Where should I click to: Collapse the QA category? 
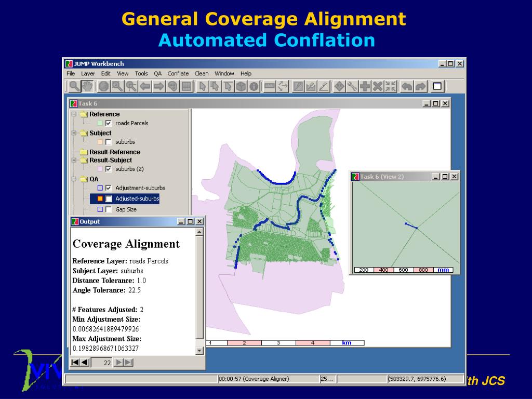74,179
